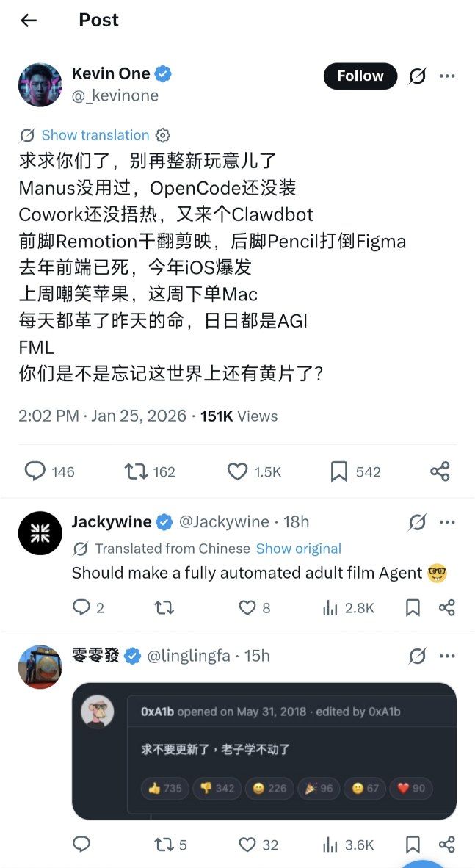Viewport: 475px width, 868px height.
Task: Show original text of Jackywine's reply
Action: click(298, 549)
